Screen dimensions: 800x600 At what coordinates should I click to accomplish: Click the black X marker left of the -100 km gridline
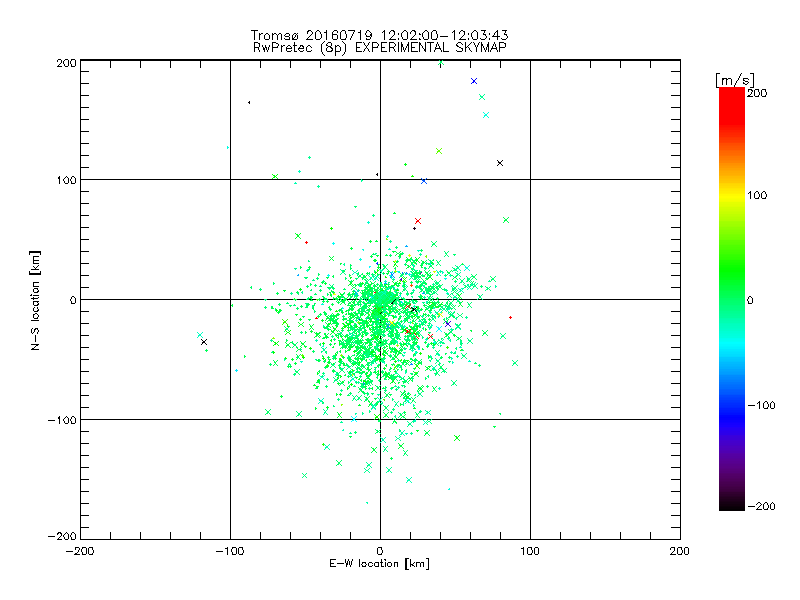[x=204, y=342]
